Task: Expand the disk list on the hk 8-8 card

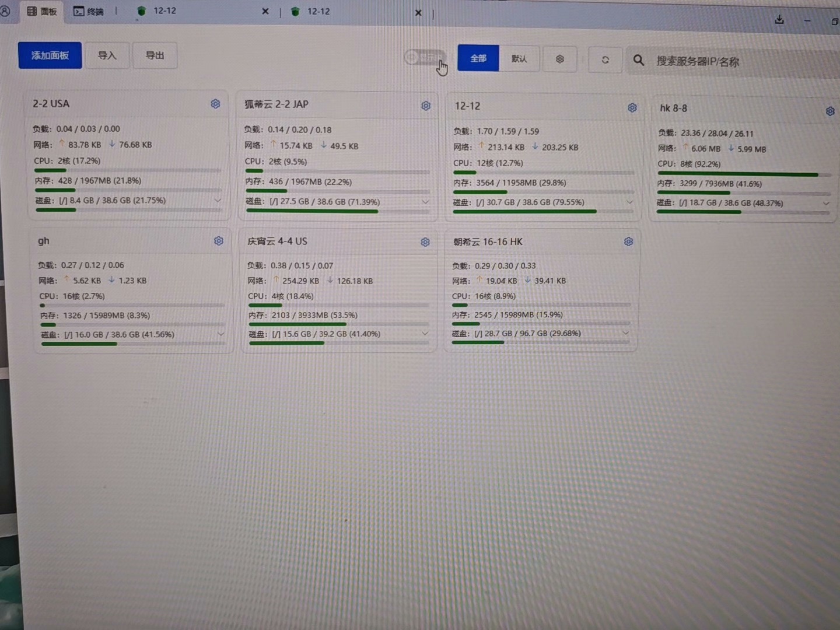Action: coord(826,204)
